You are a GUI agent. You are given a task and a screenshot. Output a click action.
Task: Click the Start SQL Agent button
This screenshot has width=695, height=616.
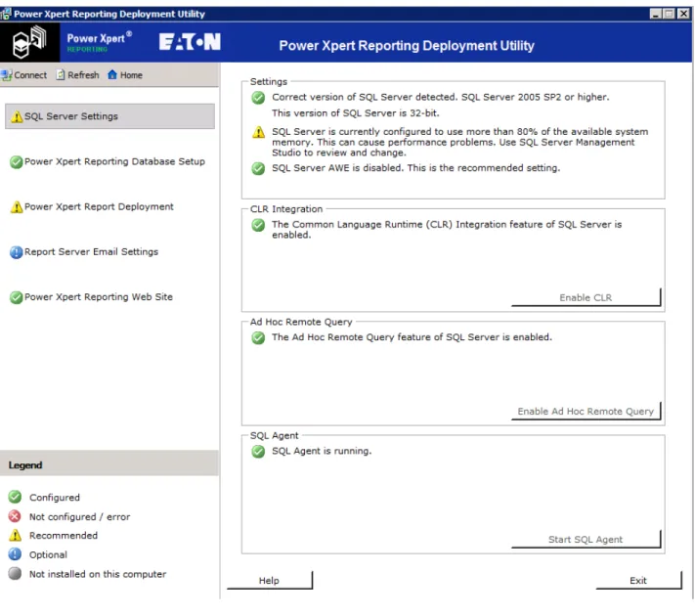pyautogui.click(x=586, y=540)
